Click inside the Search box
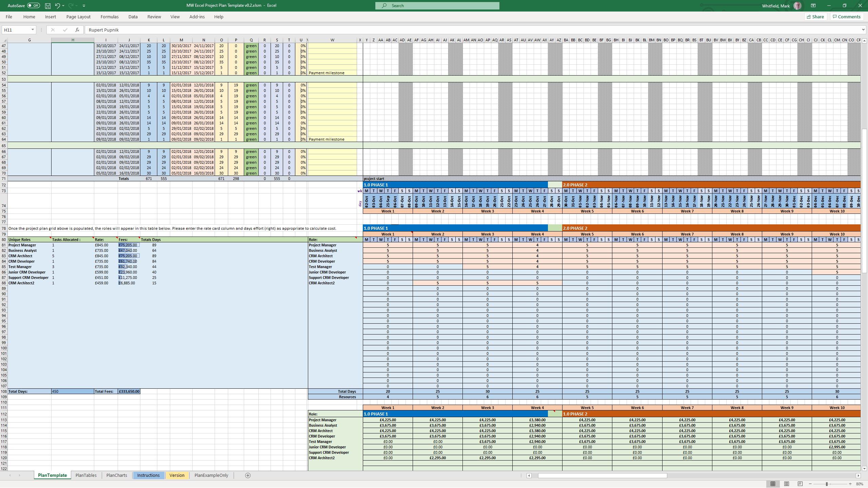This screenshot has height=488, width=868. 437,5
